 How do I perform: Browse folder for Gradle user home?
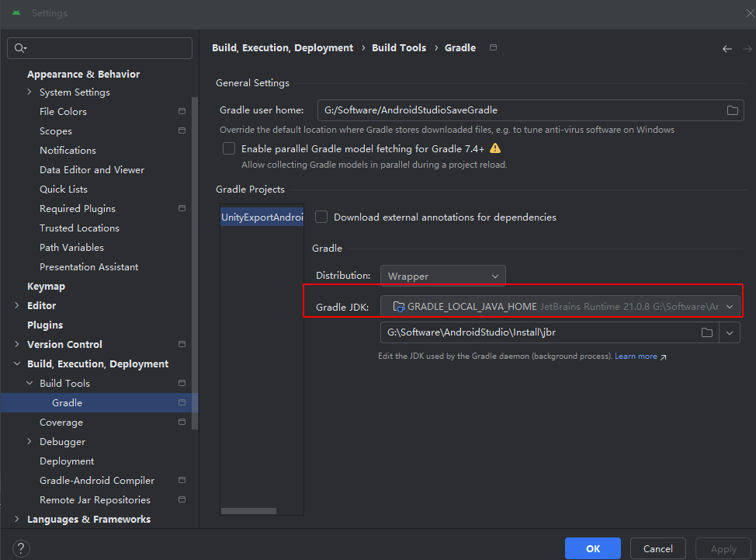pyautogui.click(x=733, y=110)
